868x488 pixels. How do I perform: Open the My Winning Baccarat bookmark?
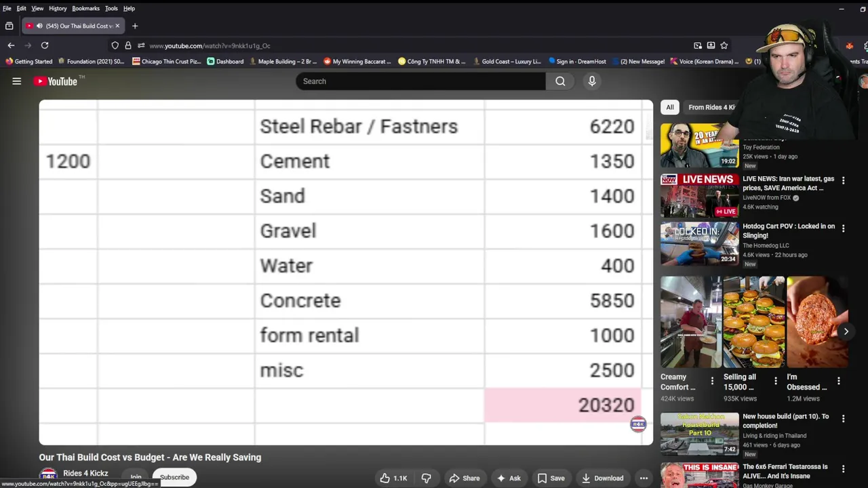(357, 62)
